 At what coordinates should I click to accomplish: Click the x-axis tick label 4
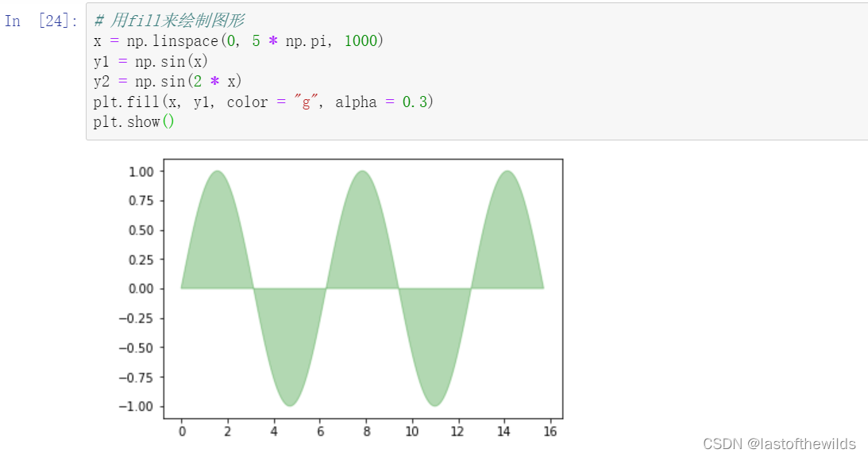tap(273, 432)
